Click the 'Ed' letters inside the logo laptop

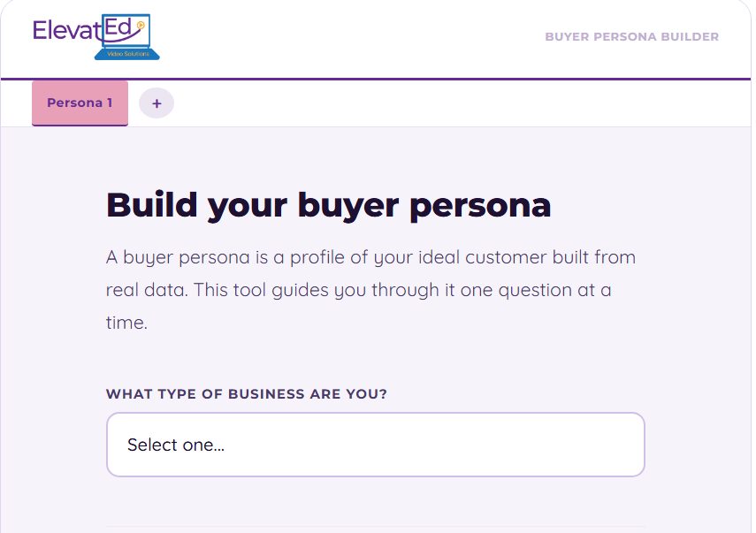118,27
